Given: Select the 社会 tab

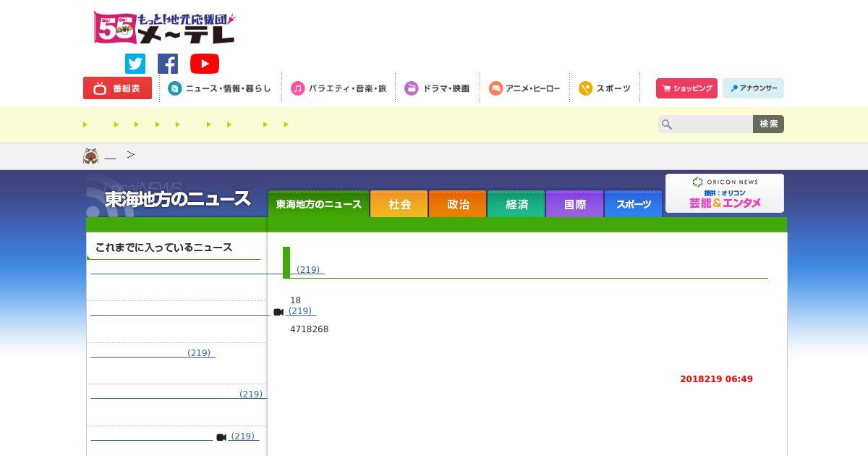Looking at the screenshot, I should tap(399, 204).
